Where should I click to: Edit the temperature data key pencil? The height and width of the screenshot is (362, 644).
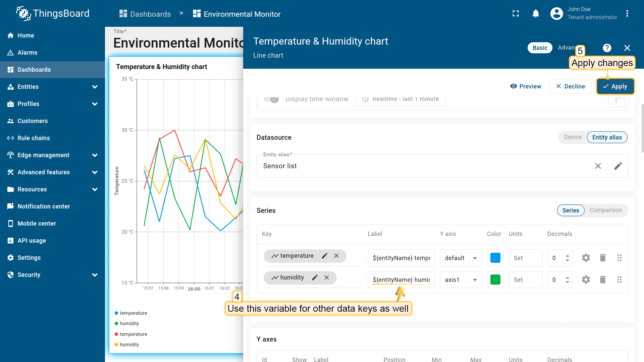[324, 256]
